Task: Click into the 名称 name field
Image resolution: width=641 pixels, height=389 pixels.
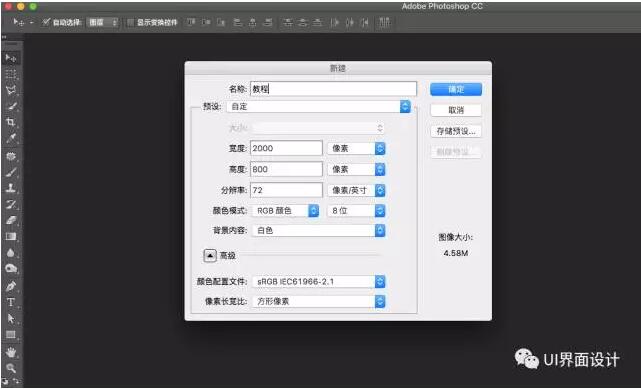Action: tap(334, 89)
